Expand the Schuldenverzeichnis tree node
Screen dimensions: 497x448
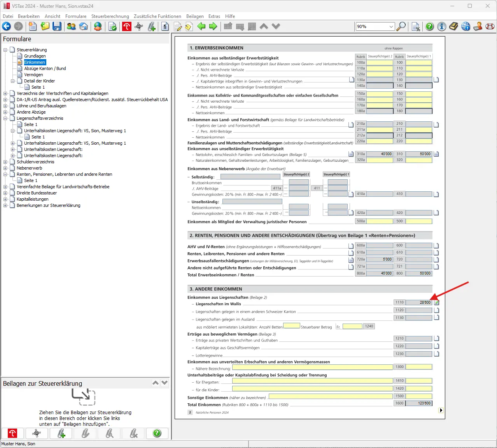click(x=5, y=162)
